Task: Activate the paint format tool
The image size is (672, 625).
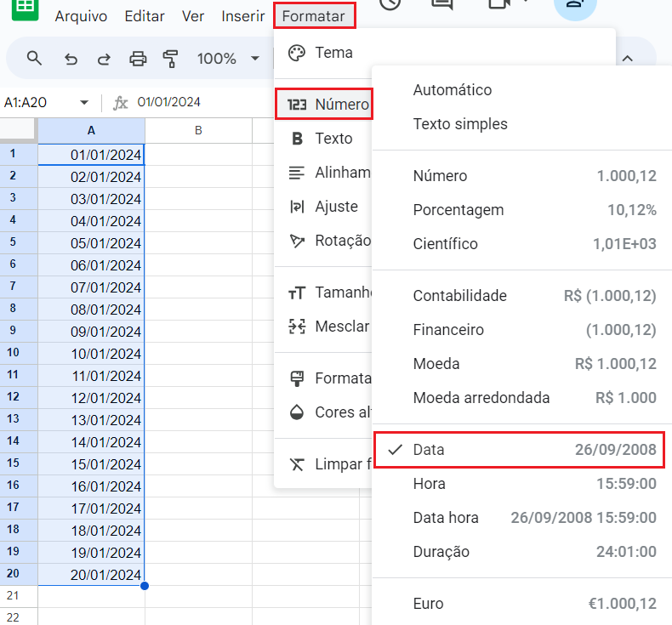Action: [170, 59]
